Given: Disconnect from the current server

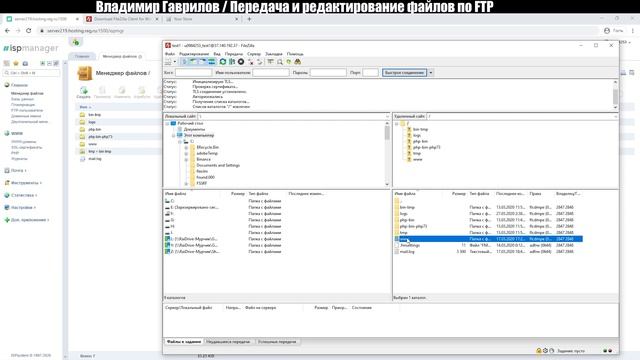Looking at the screenshot, I should (251, 62).
